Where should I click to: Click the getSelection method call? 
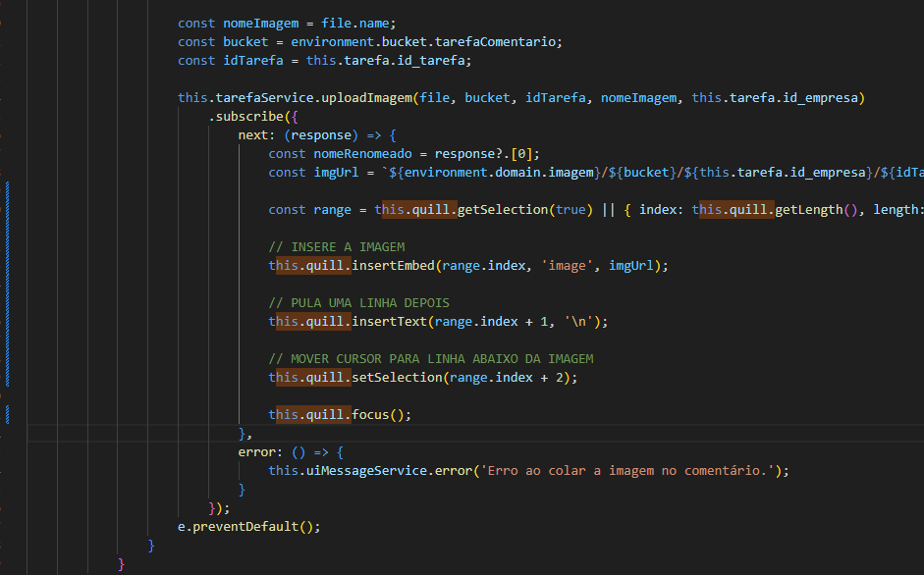click(506, 210)
